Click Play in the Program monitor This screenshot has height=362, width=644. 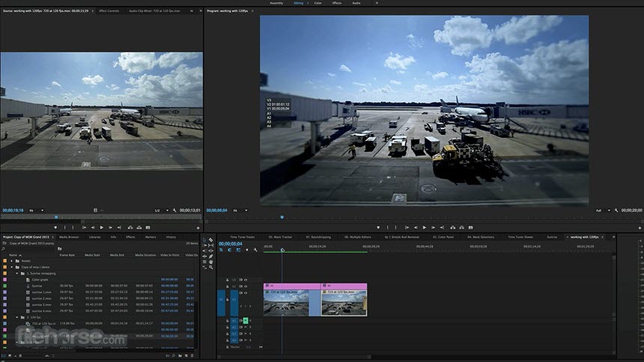(425, 227)
